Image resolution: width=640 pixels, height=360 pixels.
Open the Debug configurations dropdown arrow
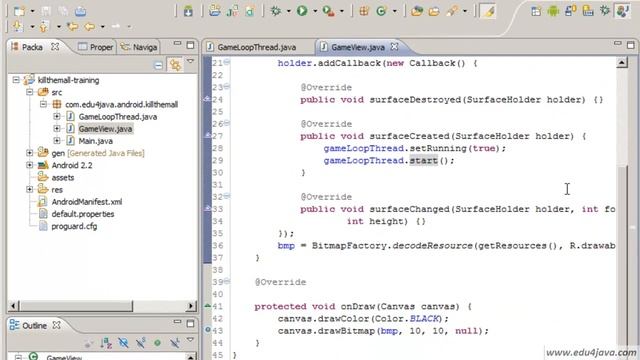point(288,11)
